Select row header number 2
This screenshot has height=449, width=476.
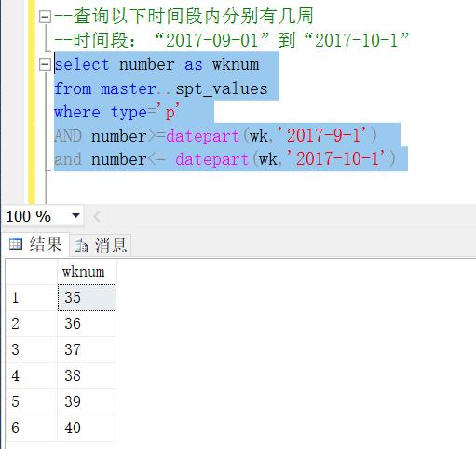click(33, 323)
